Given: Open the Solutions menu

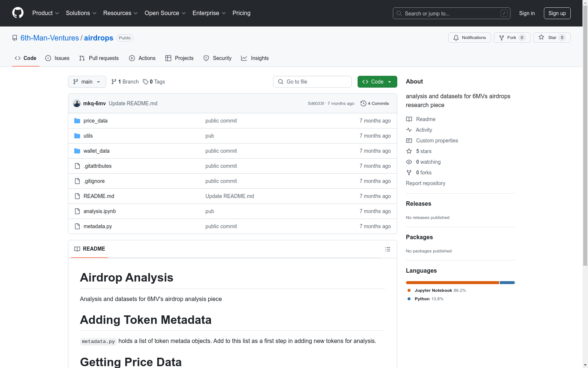Looking at the screenshot, I should pyautogui.click(x=81, y=13).
